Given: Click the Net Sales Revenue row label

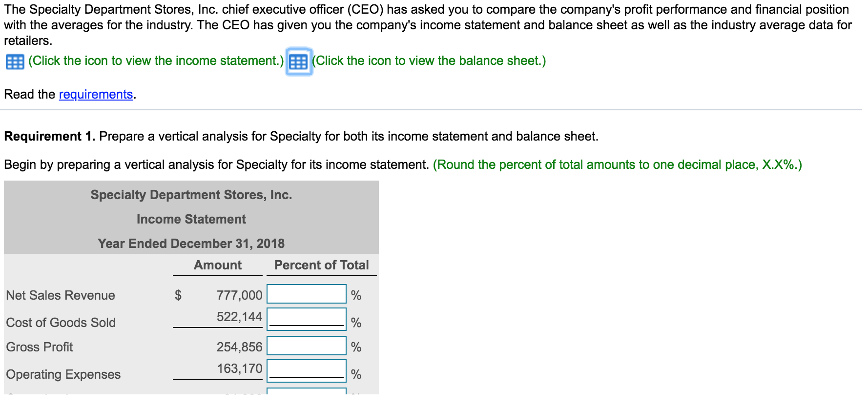Looking at the screenshot, I should 60,295.
